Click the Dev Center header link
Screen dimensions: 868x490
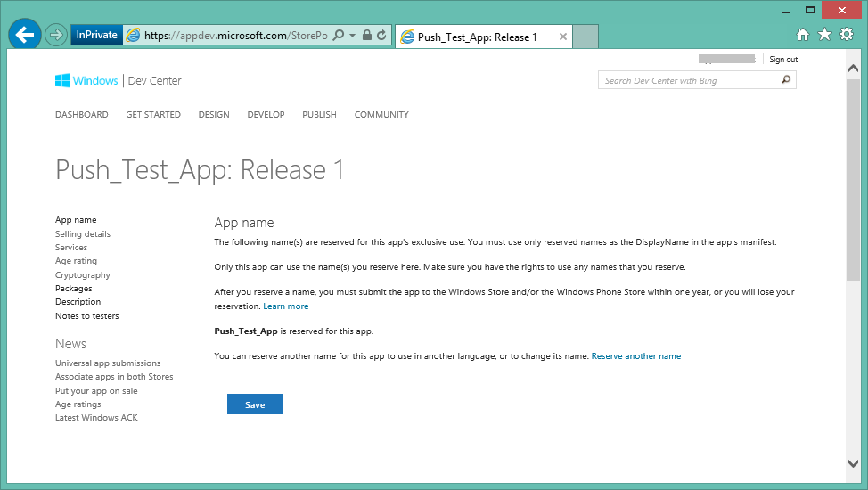click(154, 81)
